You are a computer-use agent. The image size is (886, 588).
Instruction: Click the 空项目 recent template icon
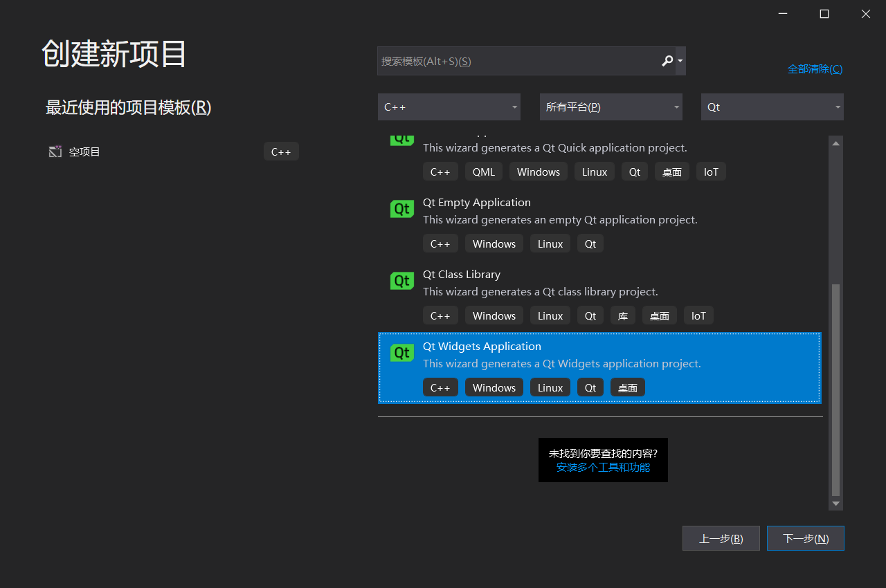[x=55, y=151]
